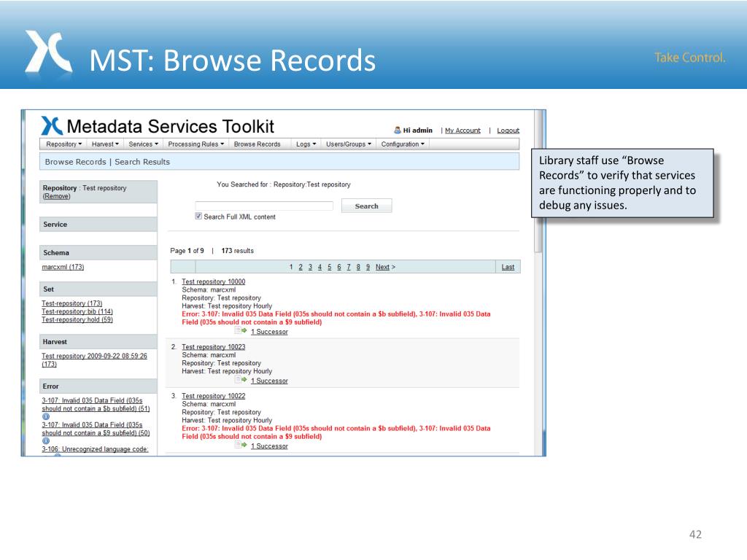Go to results page 6
Image resolution: width=747 pixels, height=560 pixels.
tap(338, 267)
